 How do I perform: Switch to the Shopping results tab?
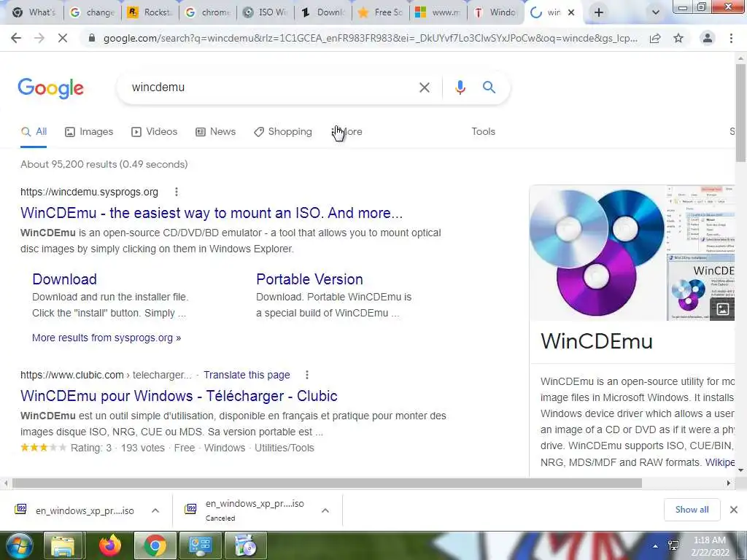283,131
